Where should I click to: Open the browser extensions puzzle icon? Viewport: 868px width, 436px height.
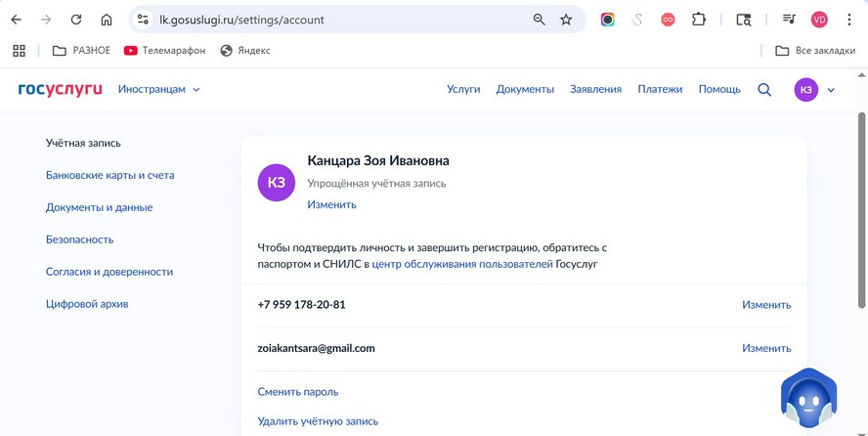pyautogui.click(x=699, y=20)
